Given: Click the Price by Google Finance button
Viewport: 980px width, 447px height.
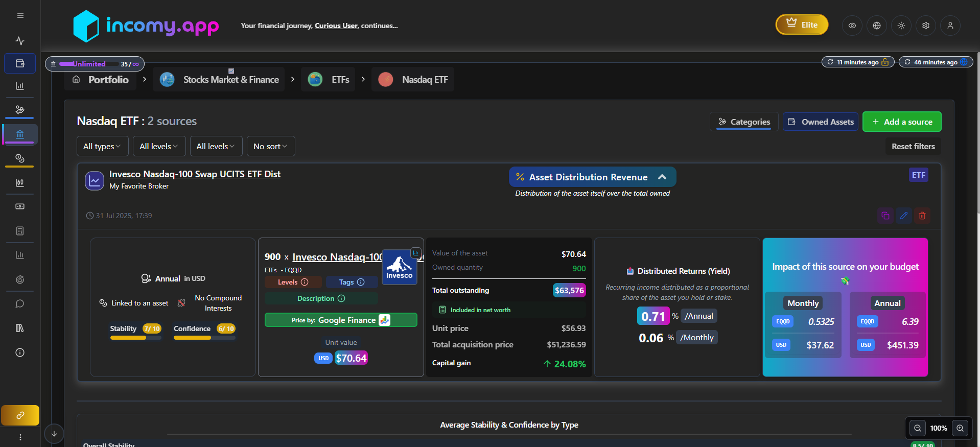Looking at the screenshot, I should pos(341,320).
